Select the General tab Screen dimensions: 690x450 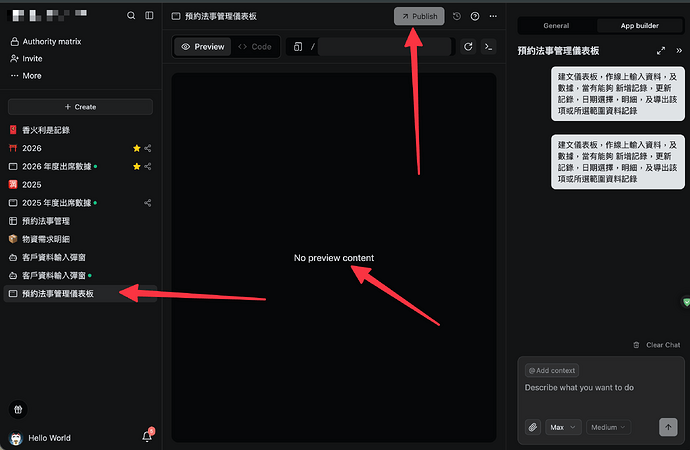556,25
